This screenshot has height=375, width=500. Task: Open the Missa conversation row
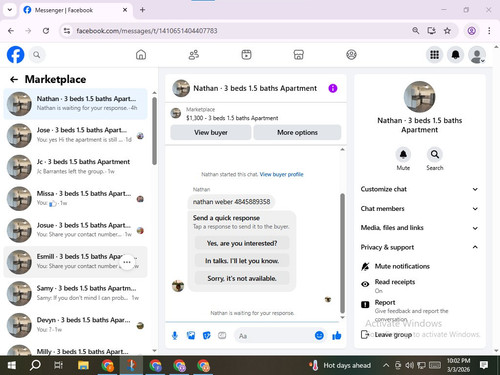pyautogui.click(x=75, y=198)
